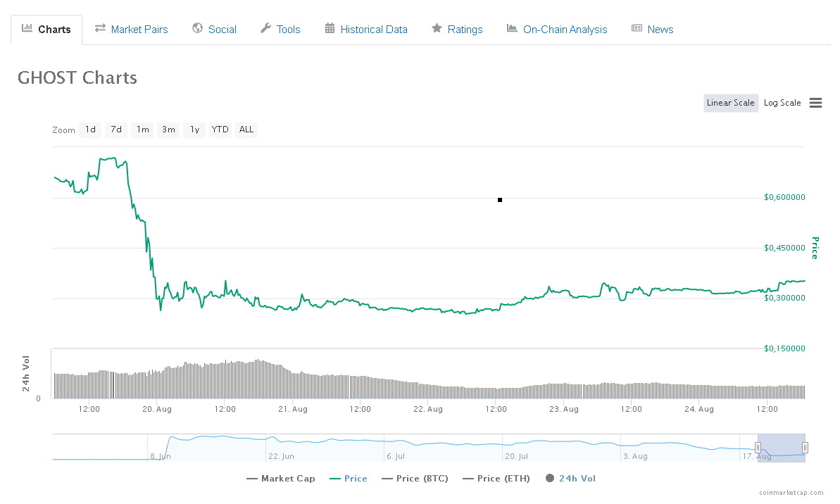Open the Charts tab
Image resolution: width=840 pixels, height=504 pixels.
coord(46,30)
